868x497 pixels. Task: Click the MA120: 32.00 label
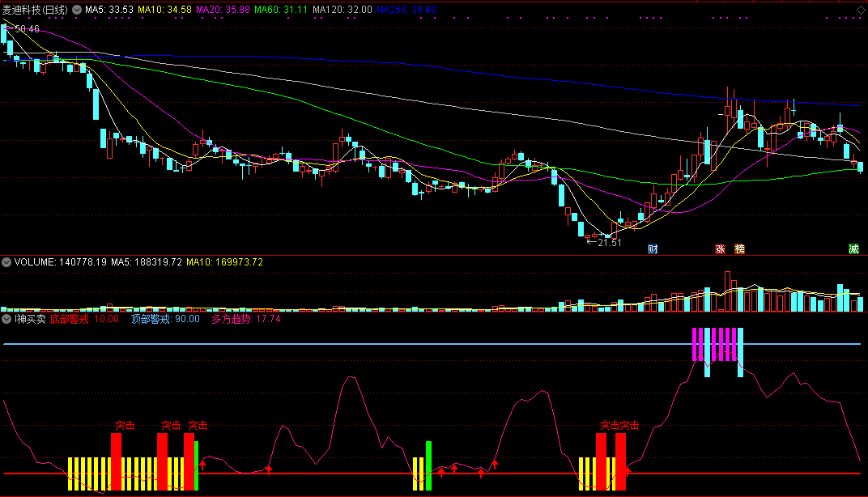(x=343, y=10)
